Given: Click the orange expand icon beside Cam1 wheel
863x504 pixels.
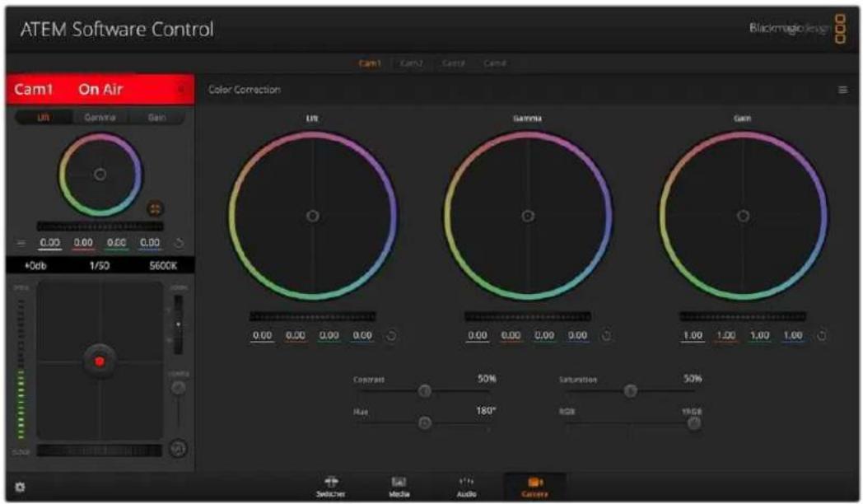Looking at the screenshot, I should [x=155, y=208].
